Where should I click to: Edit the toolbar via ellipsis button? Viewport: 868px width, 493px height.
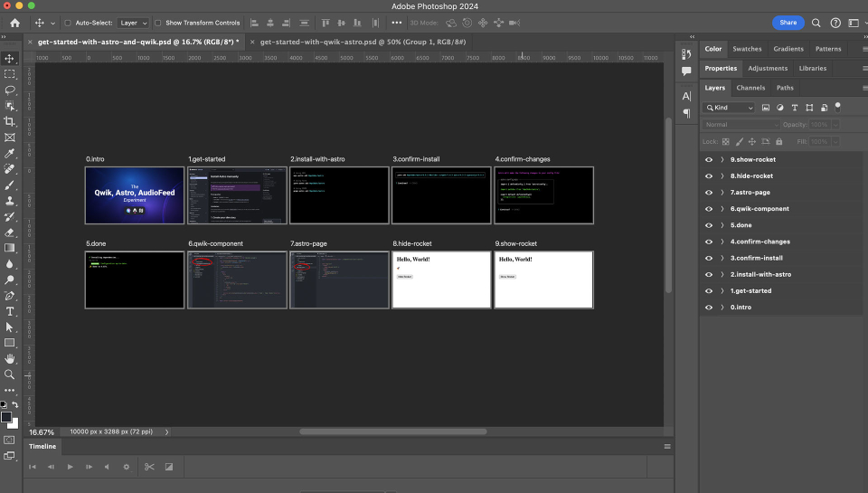coord(9,390)
